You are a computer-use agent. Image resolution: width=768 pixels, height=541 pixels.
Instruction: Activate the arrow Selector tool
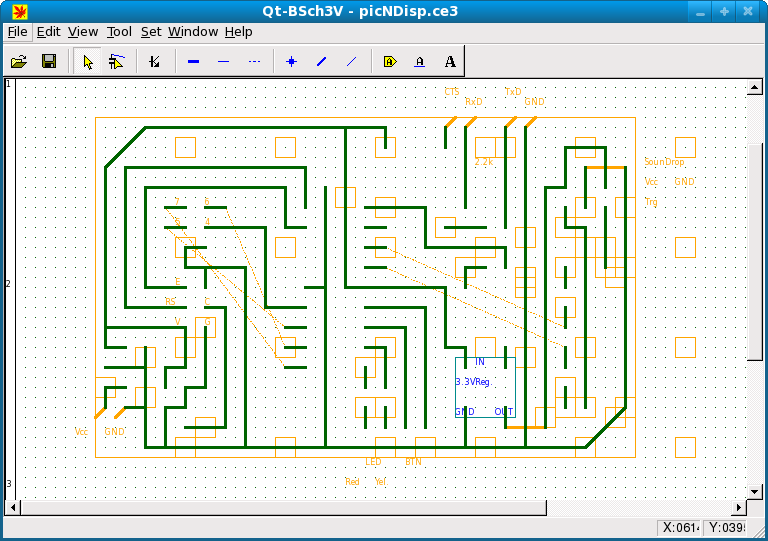[x=88, y=62]
